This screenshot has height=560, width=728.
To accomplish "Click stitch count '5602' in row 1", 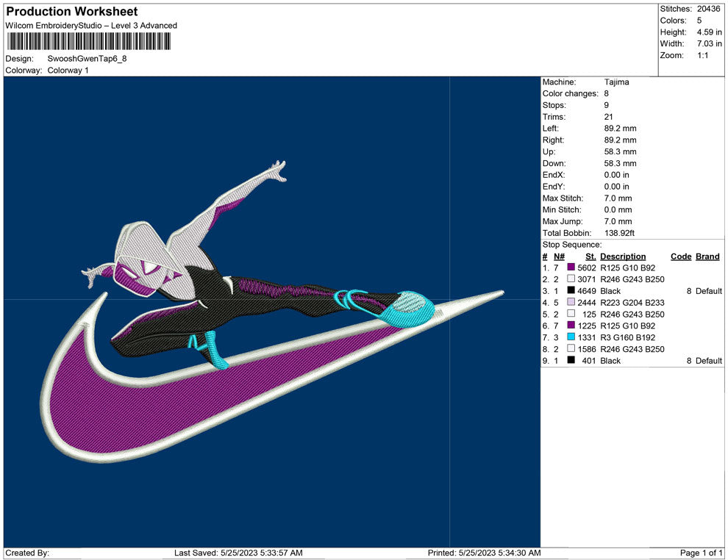I will click(586, 268).
